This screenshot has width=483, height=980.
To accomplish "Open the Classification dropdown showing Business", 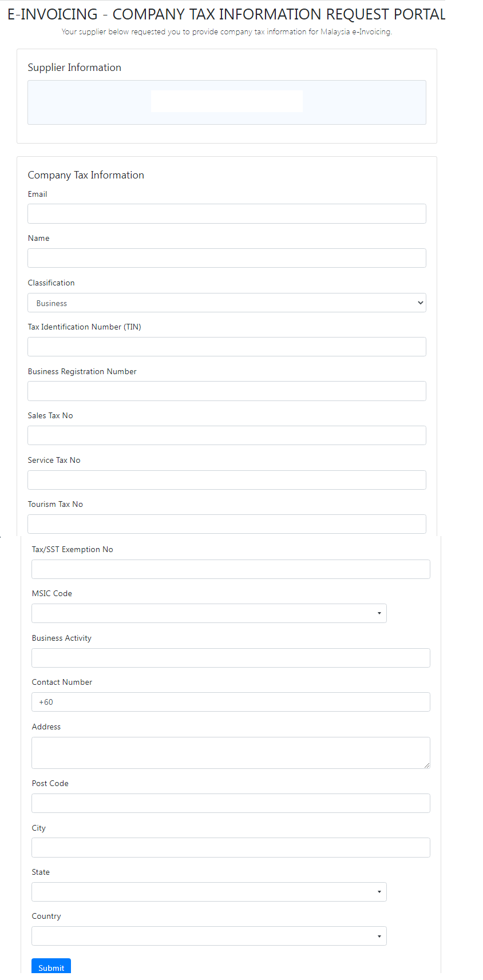I will tap(227, 303).
